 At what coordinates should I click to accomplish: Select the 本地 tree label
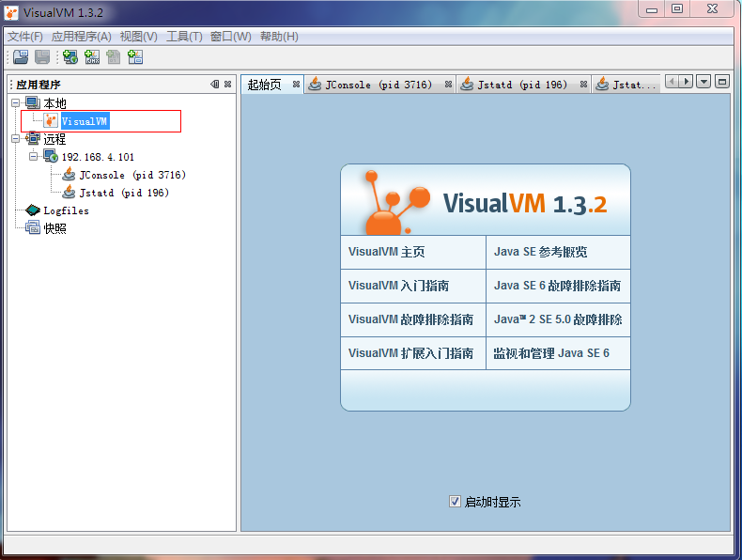coord(54,103)
